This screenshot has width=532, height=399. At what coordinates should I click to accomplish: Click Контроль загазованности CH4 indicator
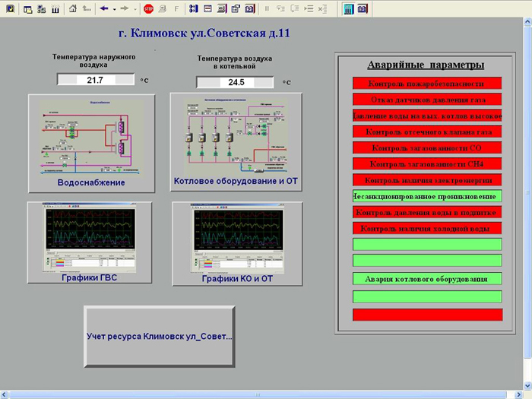tap(427, 163)
